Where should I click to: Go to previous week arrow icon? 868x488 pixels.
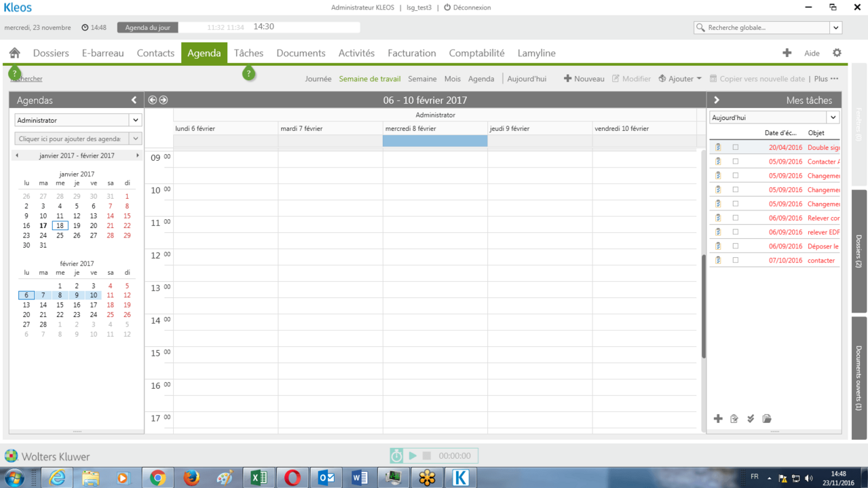[152, 100]
